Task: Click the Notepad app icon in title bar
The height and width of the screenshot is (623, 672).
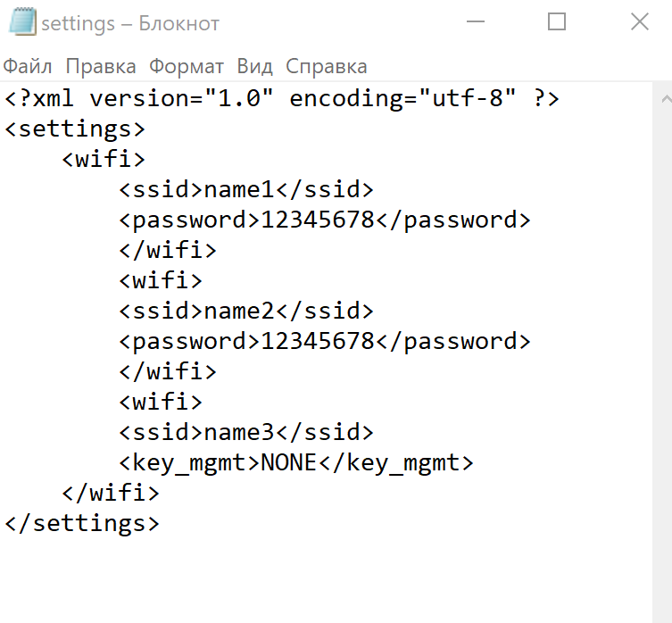Action: [22, 21]
